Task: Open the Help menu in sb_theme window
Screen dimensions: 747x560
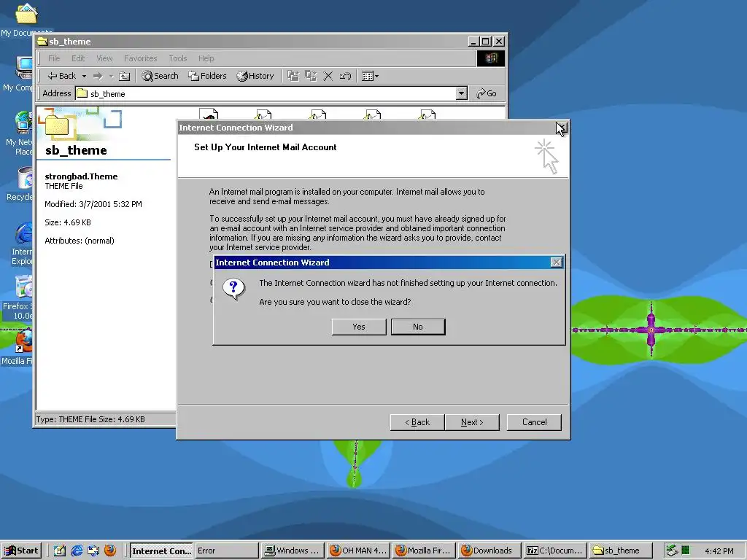Action: click(x=206, y=58)
